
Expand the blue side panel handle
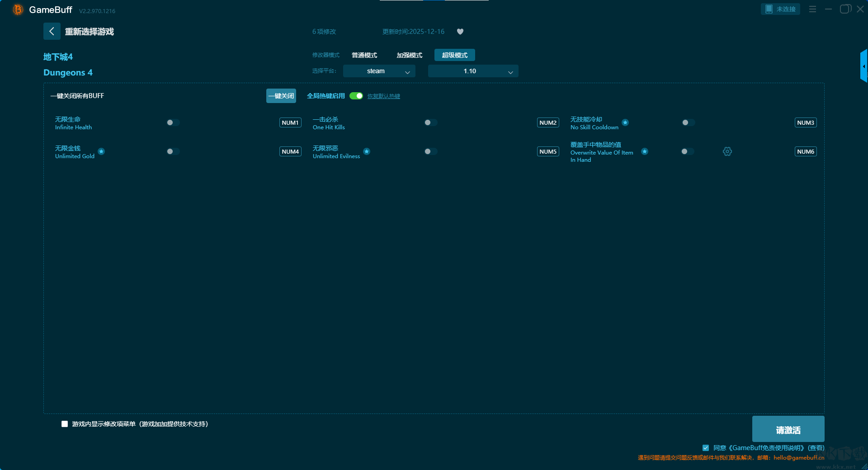point(863,66)
